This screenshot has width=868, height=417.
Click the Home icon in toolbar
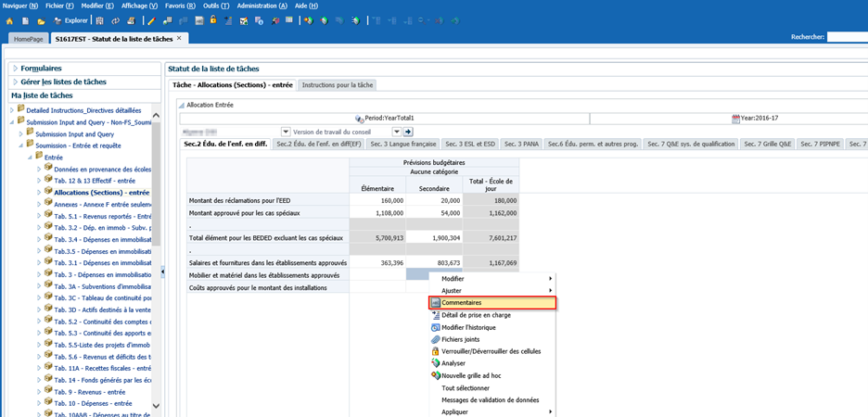pyautogui.click(x=9, y=20)
